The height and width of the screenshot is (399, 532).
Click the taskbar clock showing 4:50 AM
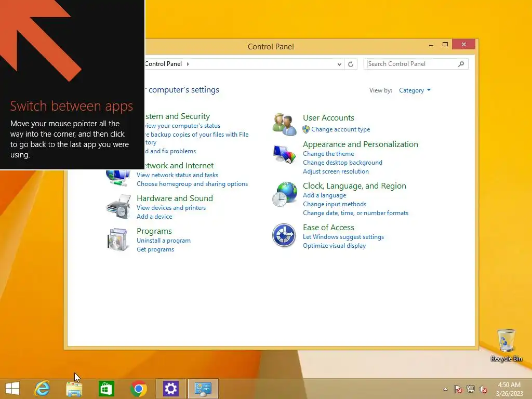(x=509, y=389)
